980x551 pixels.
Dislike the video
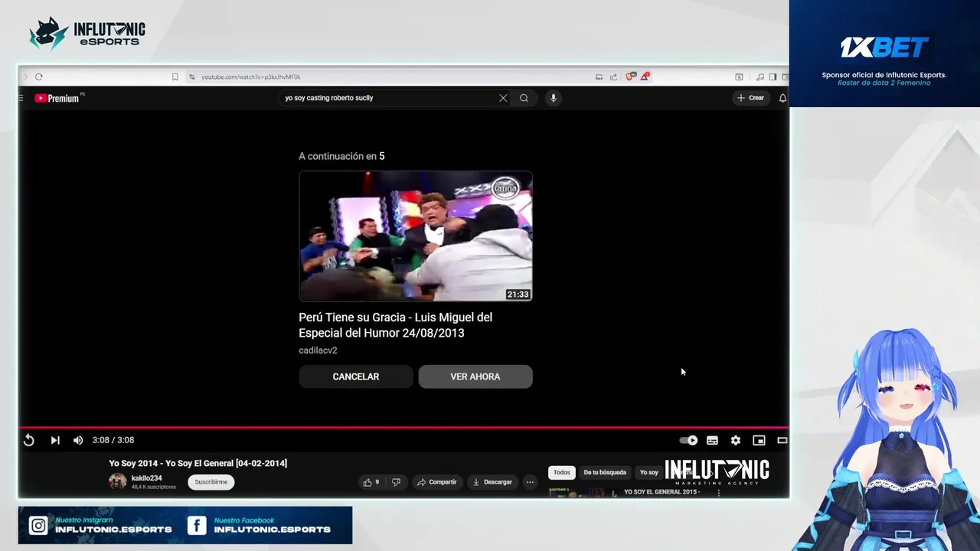(x=396, y=482)
